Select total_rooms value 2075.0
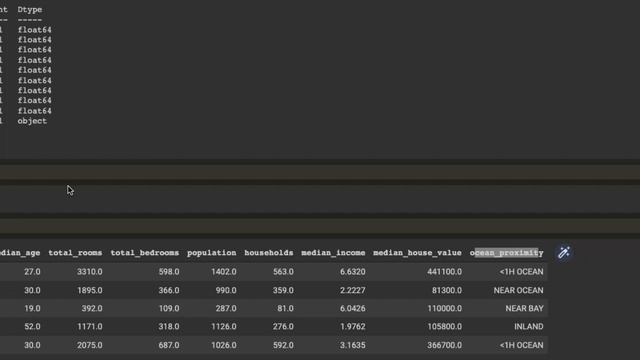Screen dimensions: 640x360 point(90,345)
